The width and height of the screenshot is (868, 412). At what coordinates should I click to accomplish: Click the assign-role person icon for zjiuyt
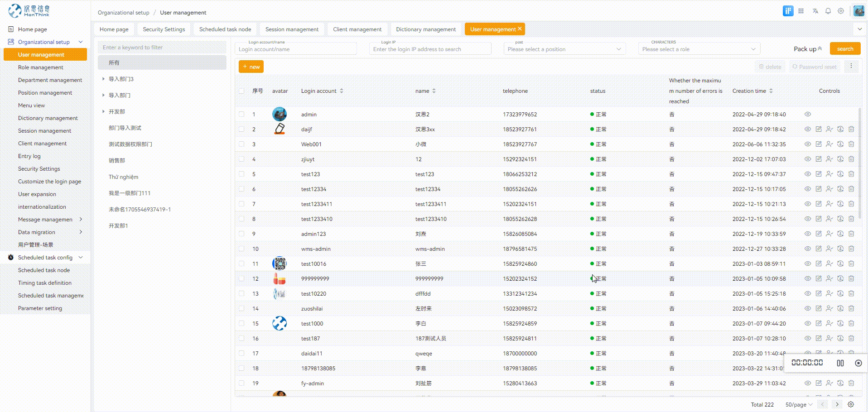click(x=829, y=159)
